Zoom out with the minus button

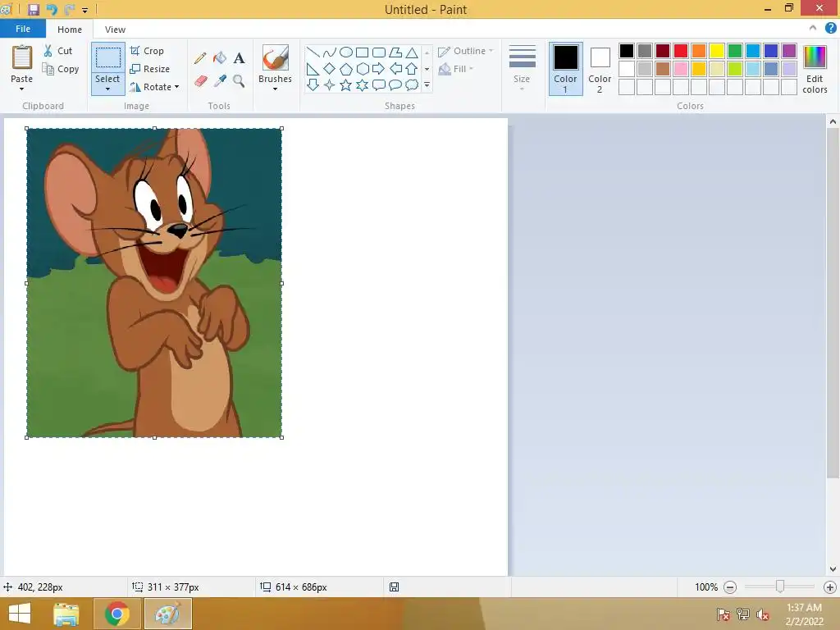tap(729, 587)
